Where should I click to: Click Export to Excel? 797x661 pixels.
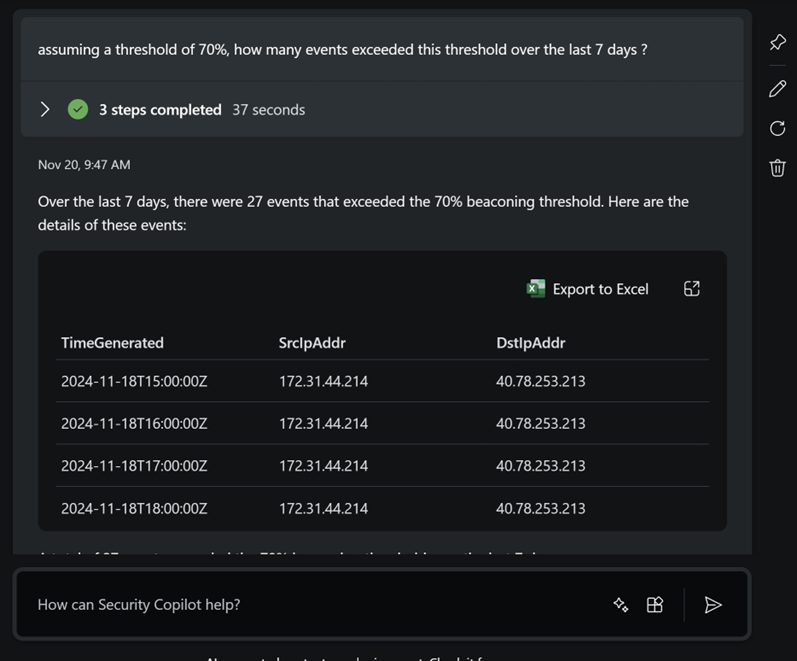coord(600,289)
